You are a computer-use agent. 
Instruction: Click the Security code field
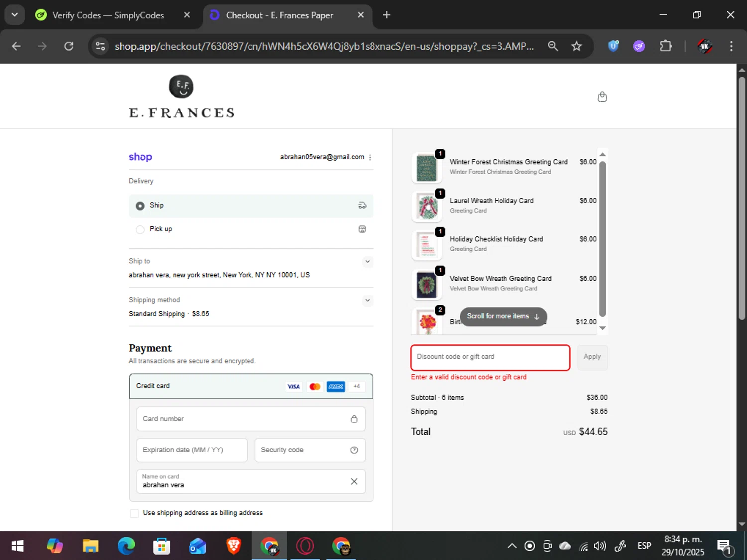[x=310, y=450]
